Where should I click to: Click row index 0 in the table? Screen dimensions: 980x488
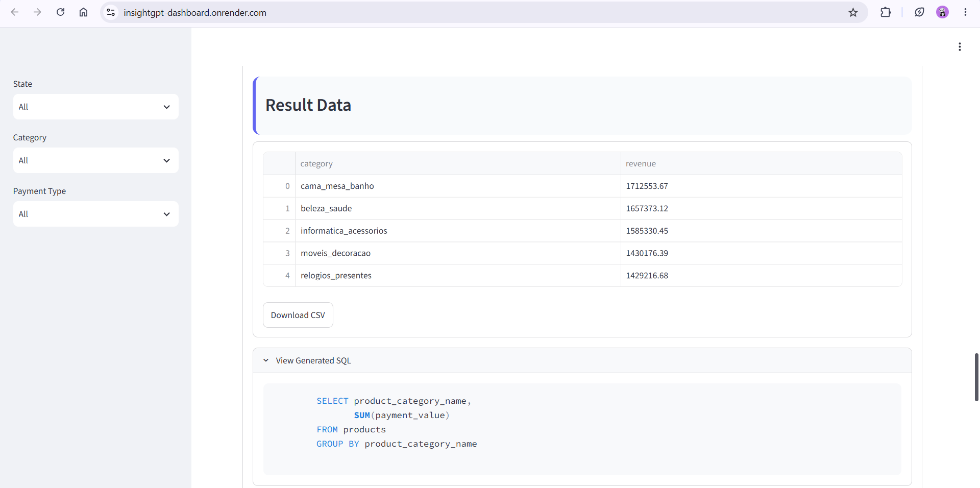click(279, 186)
